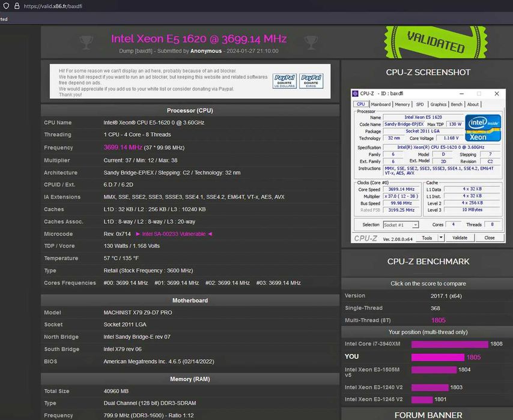Click the memory Frequency 799.9 MHz value

pyautogui.click(x=148, y=415)
